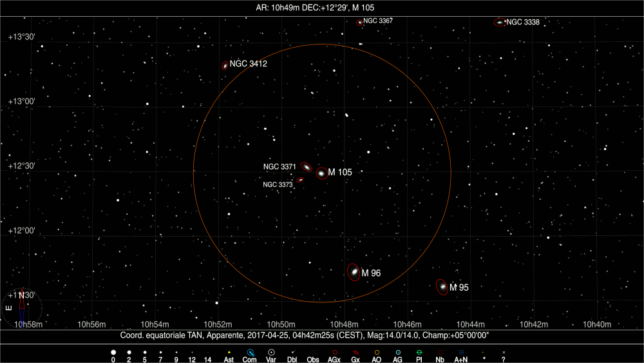The height and width of the screenshot is (363, 644).
Task: Click the open cluster (AO) legend symbol
Action: [x=377, y=352]
